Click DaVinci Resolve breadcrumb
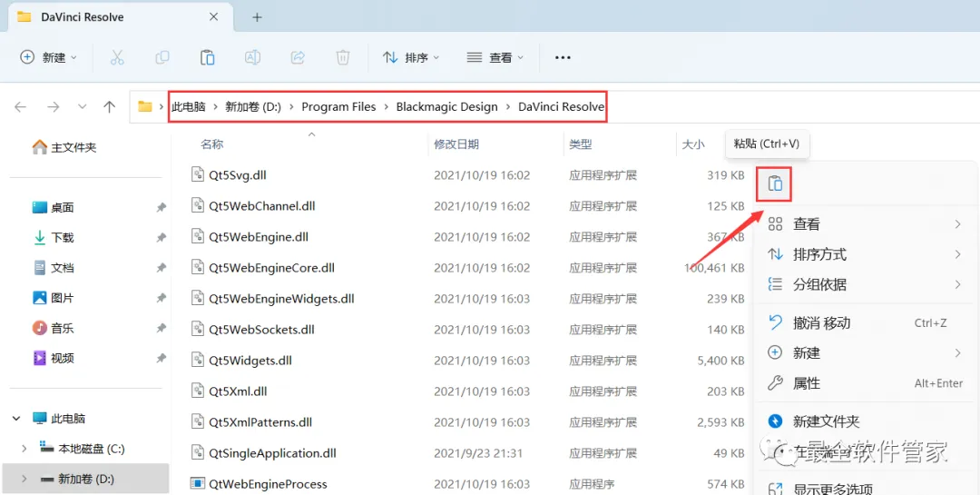The width and height of the screenshot is (980, 495). coord(562,107)
